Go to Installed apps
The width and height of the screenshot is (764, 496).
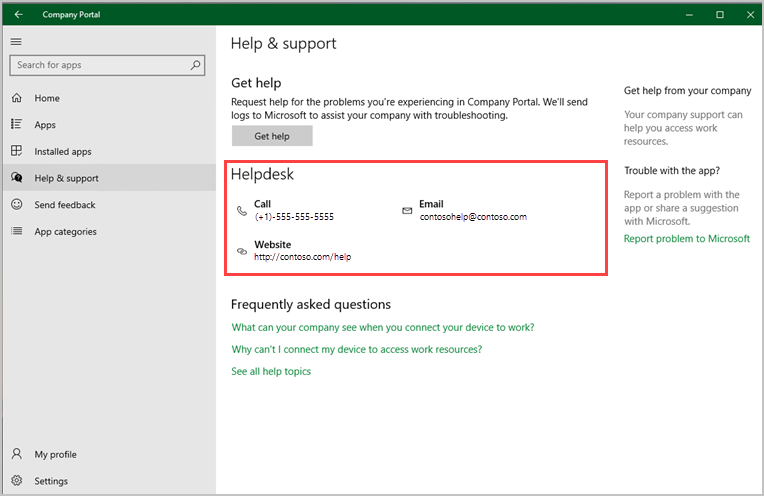click(109, 152)
